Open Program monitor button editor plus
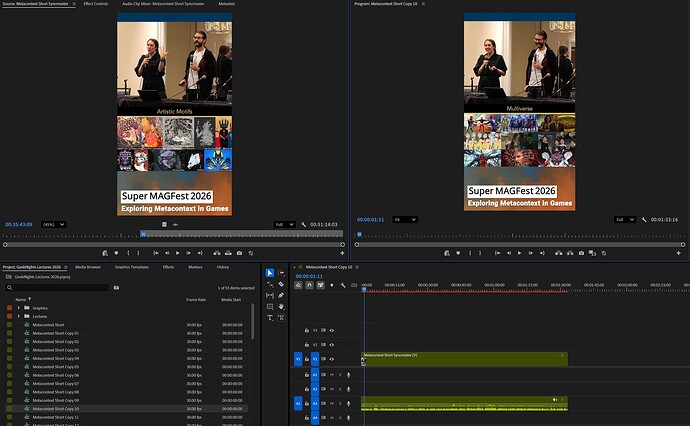This screenshot has width=690, height=426. 679,253
